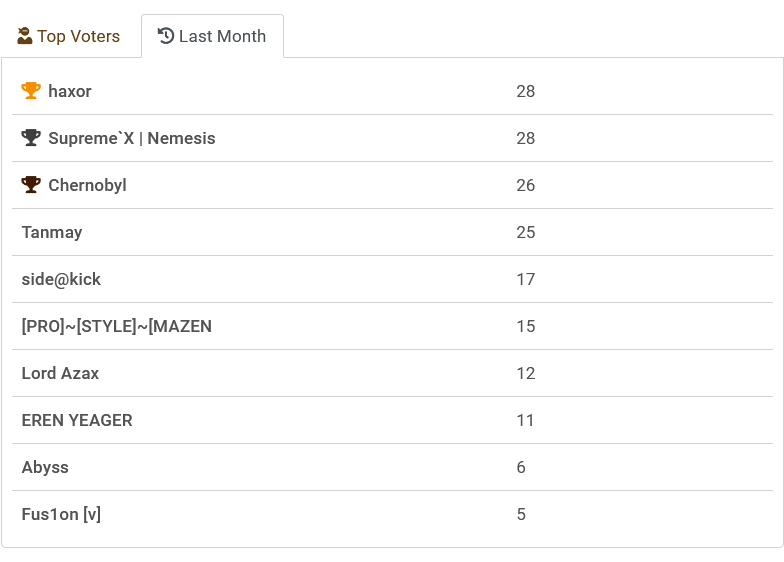
Task: Click the Last Month history clock icon
Action: pos(166,36)
